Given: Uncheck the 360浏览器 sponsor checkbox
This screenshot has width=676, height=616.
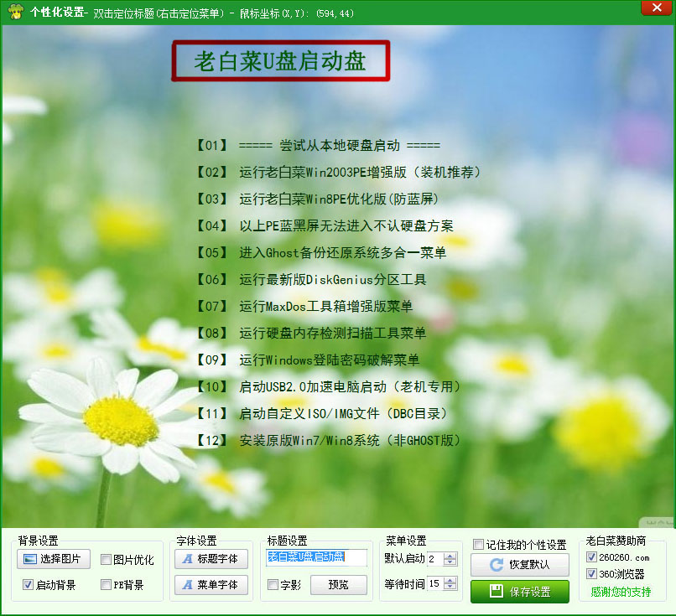Looking at the screenshot, I should 592,574.
